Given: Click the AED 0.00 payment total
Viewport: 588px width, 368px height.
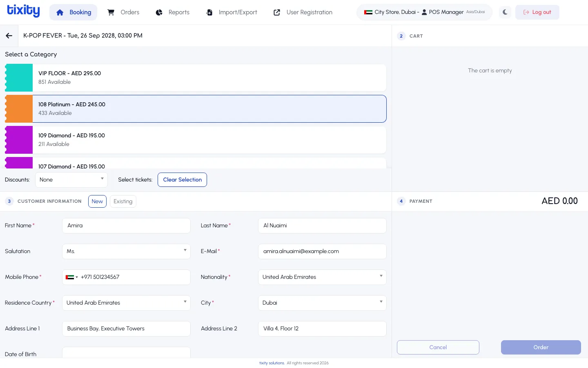Looking at the screenshot, I should point(559,201).
